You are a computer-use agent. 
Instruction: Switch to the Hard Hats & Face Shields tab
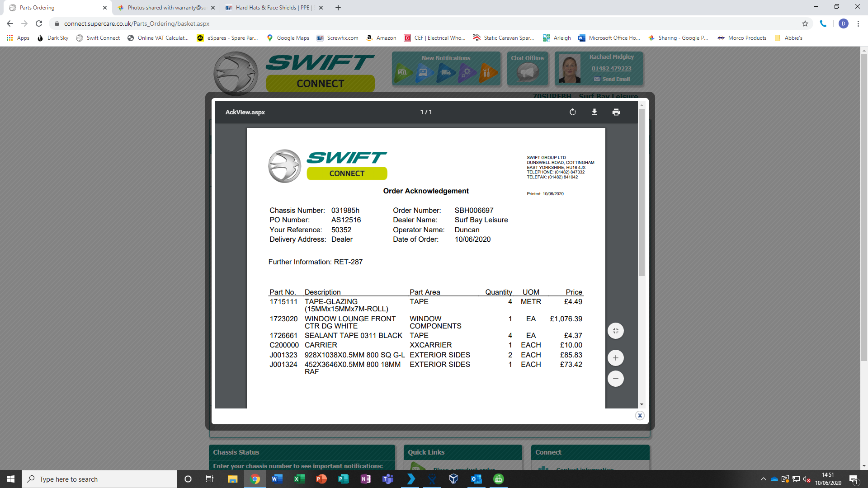pyautogui.click(x=272, y=8)
